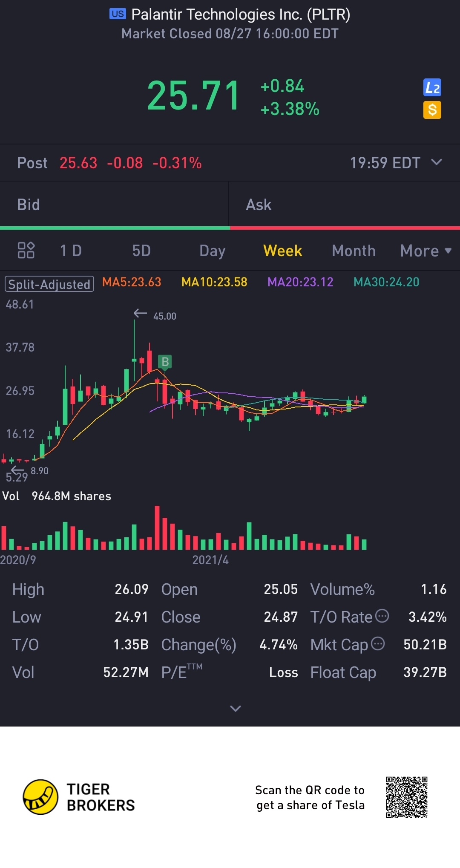
Task: Tap the T/O Rate info bubble icon
Action: (x=382, y=616)
